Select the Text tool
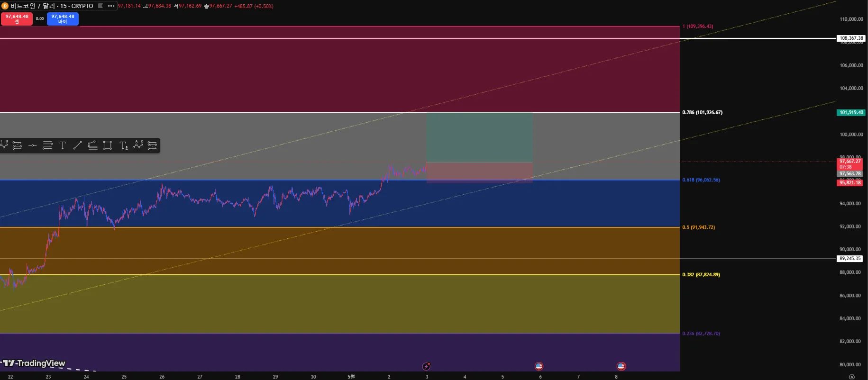The image size is (868, 380). point(63,145)
